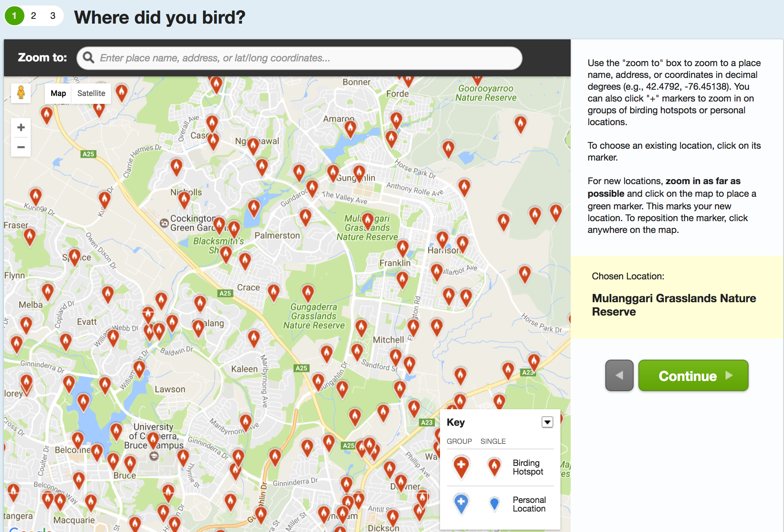Select hotspot marker on Giralang label
Viewport: 784px width, 532px height.
tap(198, 329)
